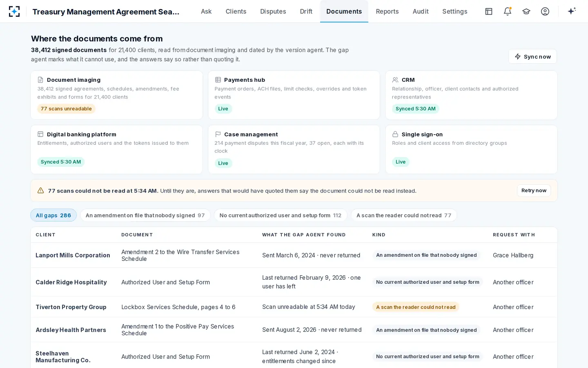The height and width of the screenshot is (368, 588).
Task: Open the layout panel icon
Action: [489, 11]
